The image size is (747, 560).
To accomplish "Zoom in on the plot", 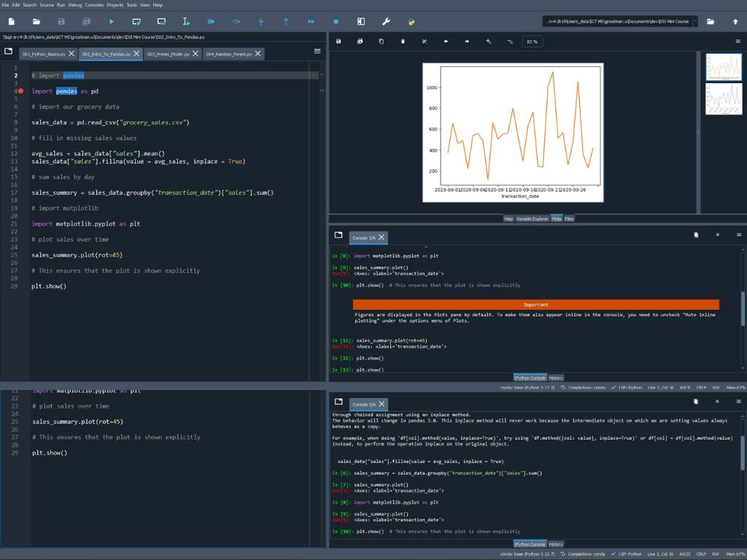I will tap(488, 42).
